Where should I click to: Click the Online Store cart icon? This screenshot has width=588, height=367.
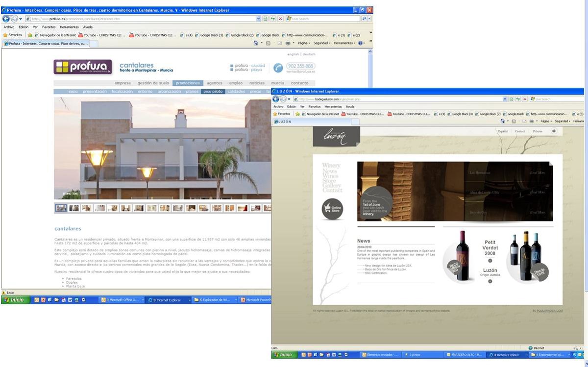tap(332, 209)
